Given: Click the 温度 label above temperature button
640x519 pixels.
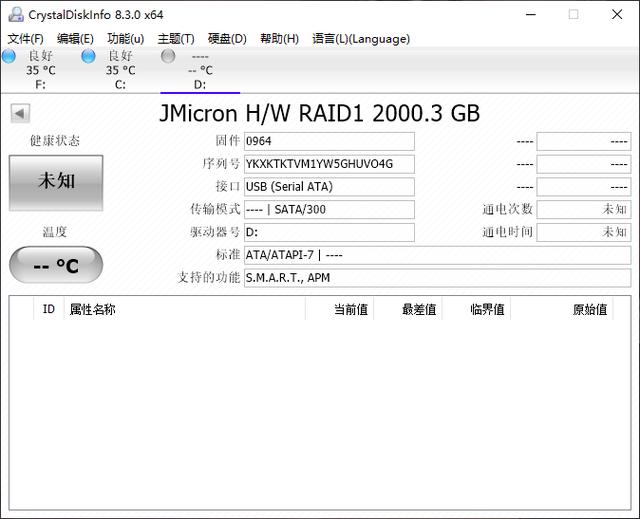Looking at the screenshot, I should point(55,232).
